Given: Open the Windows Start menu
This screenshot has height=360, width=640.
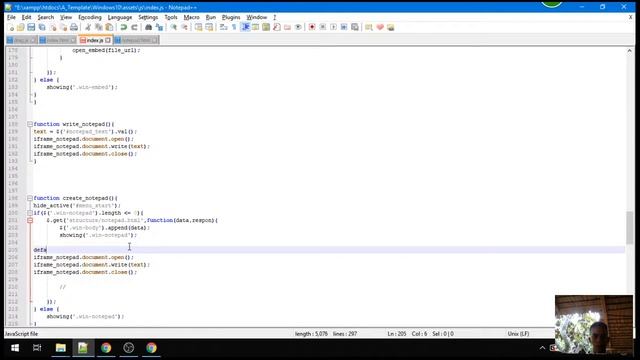Looking at the screenshot, I should point(15,348).
